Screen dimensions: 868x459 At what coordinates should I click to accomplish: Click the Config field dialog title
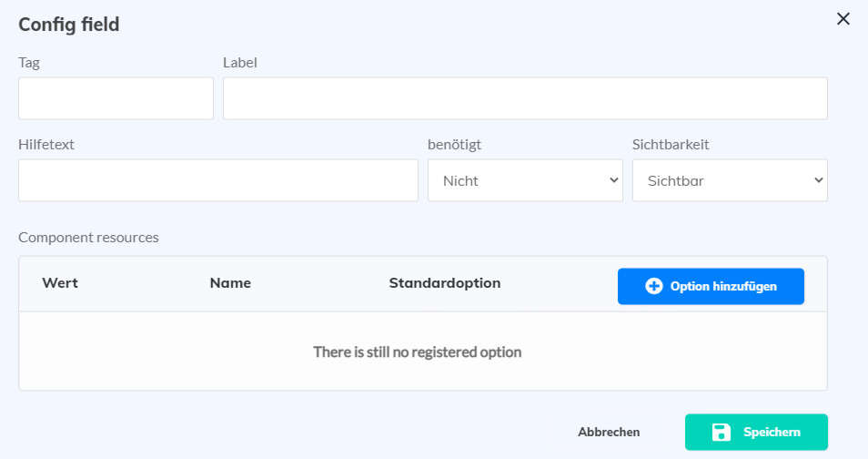click(x=69, y=25)
